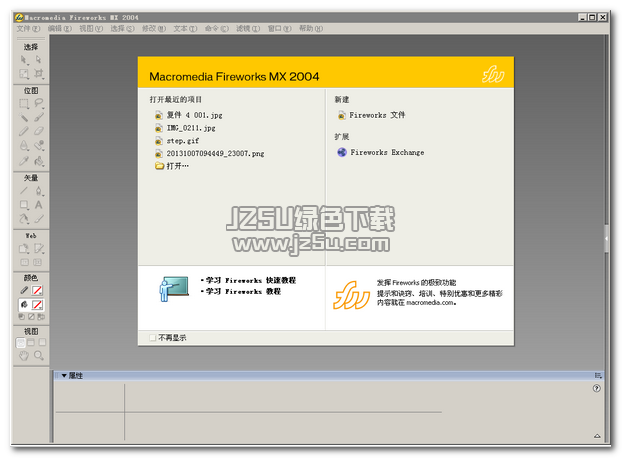Select the Text tool
The height and width of the screenshot is (458, 622).
[x=38, y=205]
